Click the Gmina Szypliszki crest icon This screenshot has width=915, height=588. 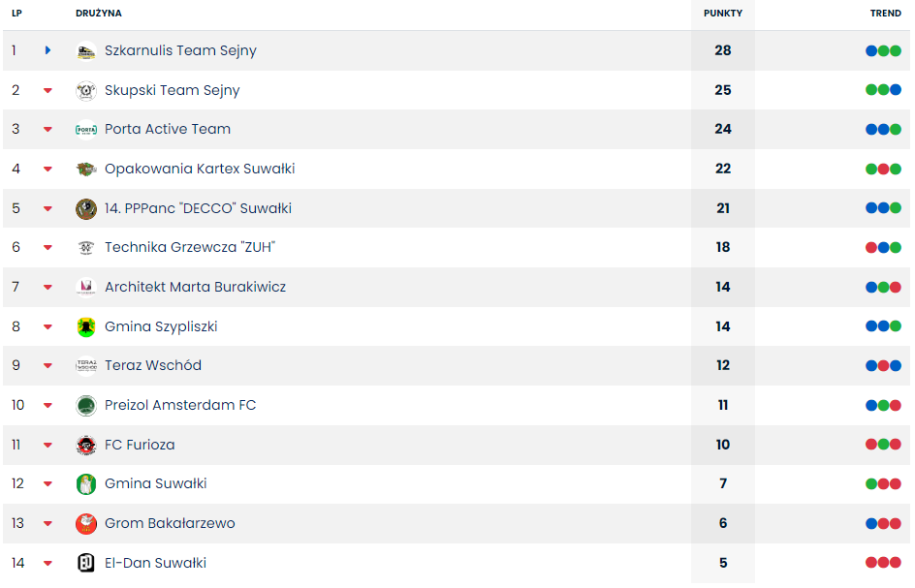tap(86, 326)
